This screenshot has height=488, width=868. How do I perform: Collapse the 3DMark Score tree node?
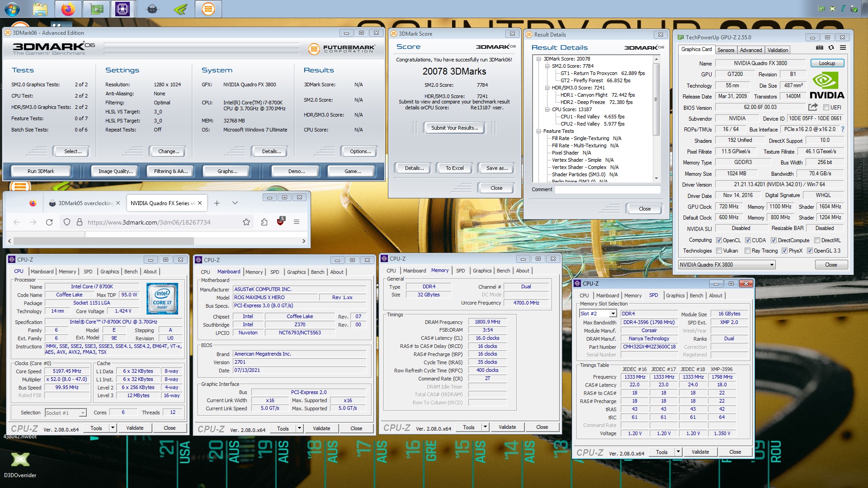pyautogui.click(x=538, y=59)
